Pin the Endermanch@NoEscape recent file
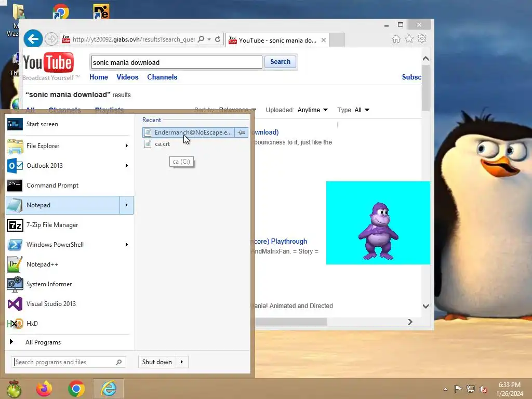This screenshot has width=532, height=399. pos(242,132)
